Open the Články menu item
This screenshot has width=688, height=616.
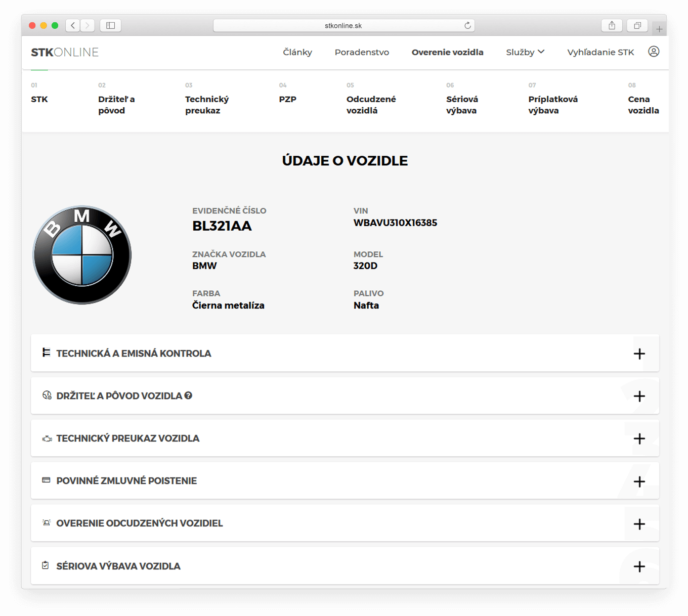coord(297,52)
